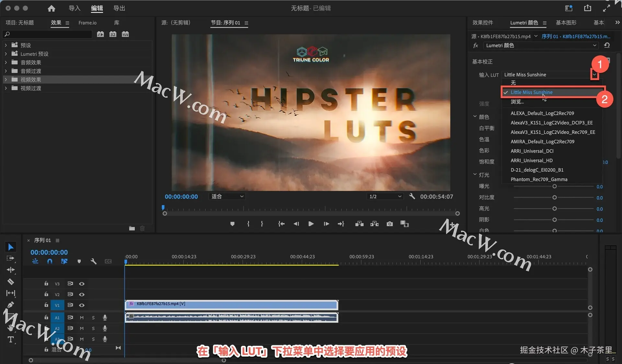Open the Lumetri 颜色 effect selector dropdown
622x364 pixels.
click(x=541, y=45)
